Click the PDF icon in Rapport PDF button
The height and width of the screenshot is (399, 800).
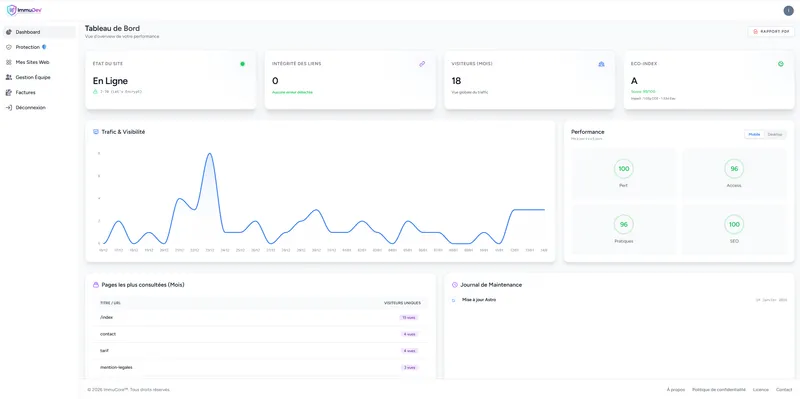point(756,32)
